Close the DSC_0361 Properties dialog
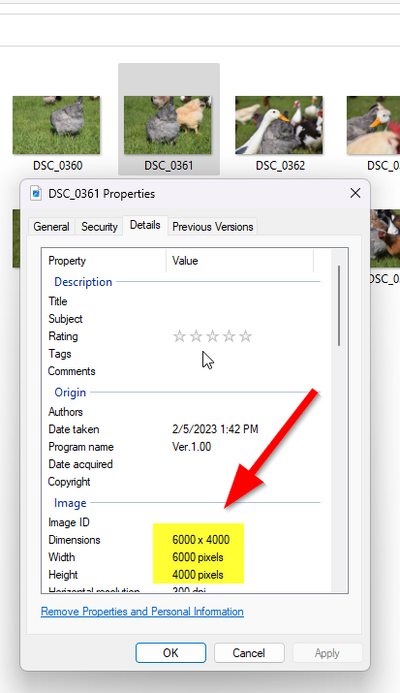 (x=355, y=193)
